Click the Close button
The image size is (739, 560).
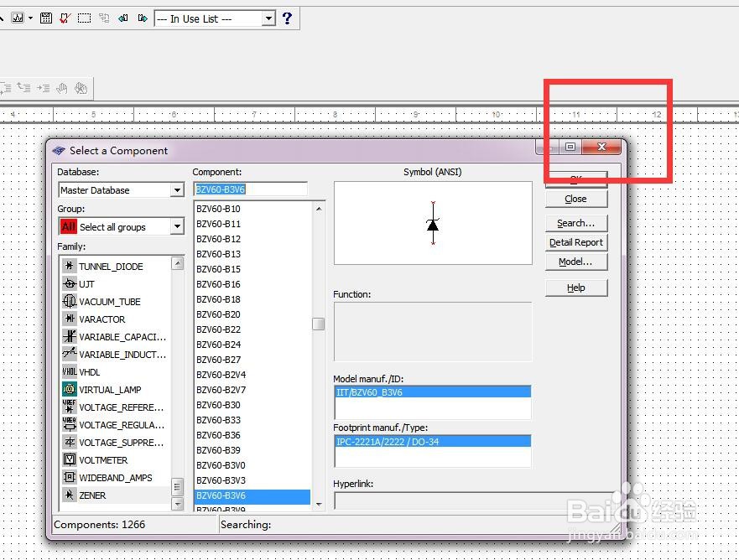(x=576, y=199)
